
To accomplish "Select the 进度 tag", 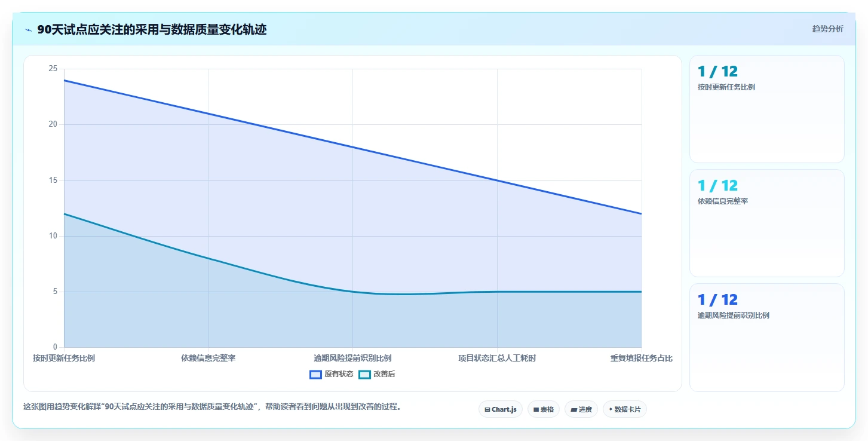I will click(581, 409).
